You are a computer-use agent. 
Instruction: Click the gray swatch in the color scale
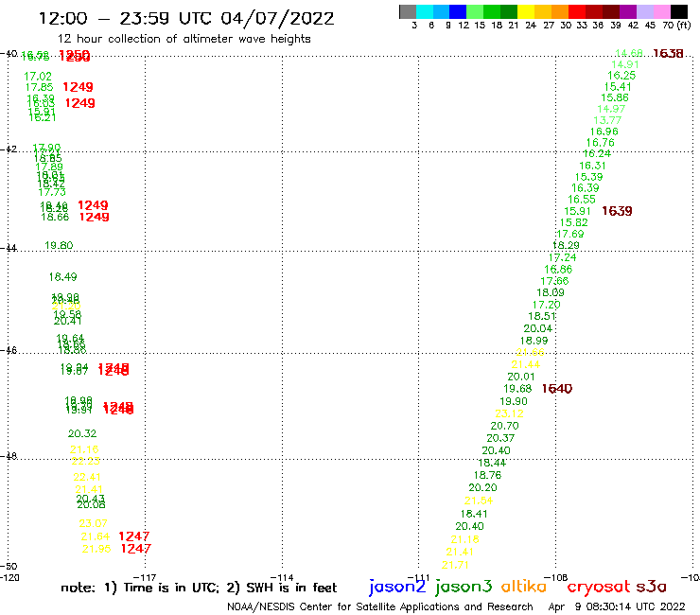point(408,11)
